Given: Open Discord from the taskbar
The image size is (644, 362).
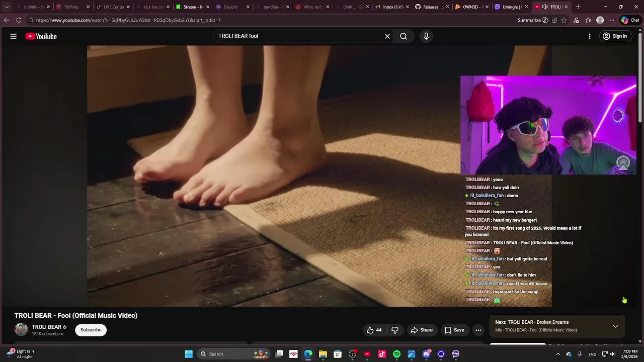Looking at the screenshot, I should [x=426, y=354].
